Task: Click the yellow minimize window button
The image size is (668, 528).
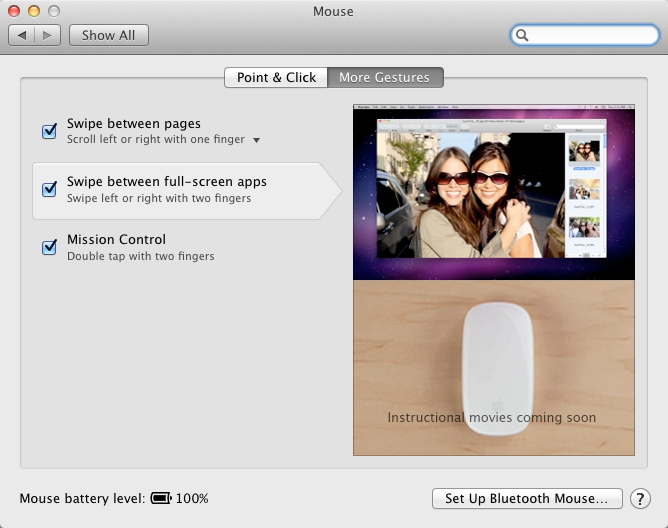Action: 34,11
